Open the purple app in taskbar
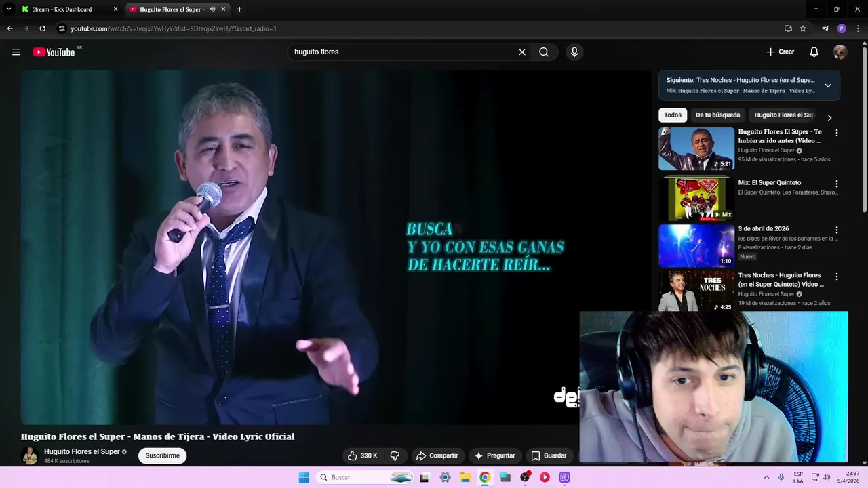Viewport: 868px width, 488px height. (564, 477)
